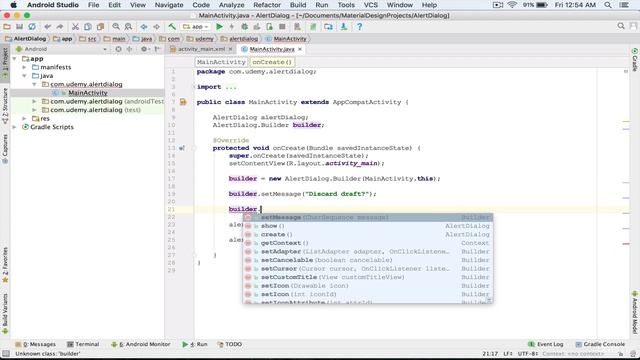Click the Save All toolbar icon
This screenshot has width=640, height=360.
(19, 27)
